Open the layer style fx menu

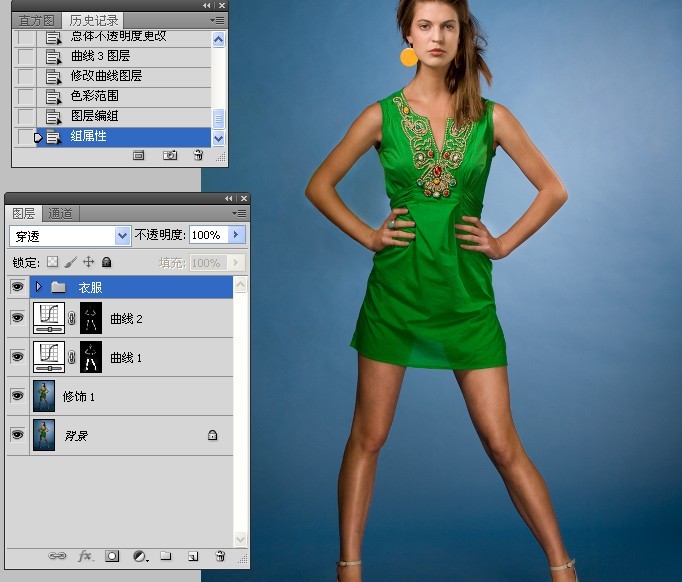[x=85, y=556]
